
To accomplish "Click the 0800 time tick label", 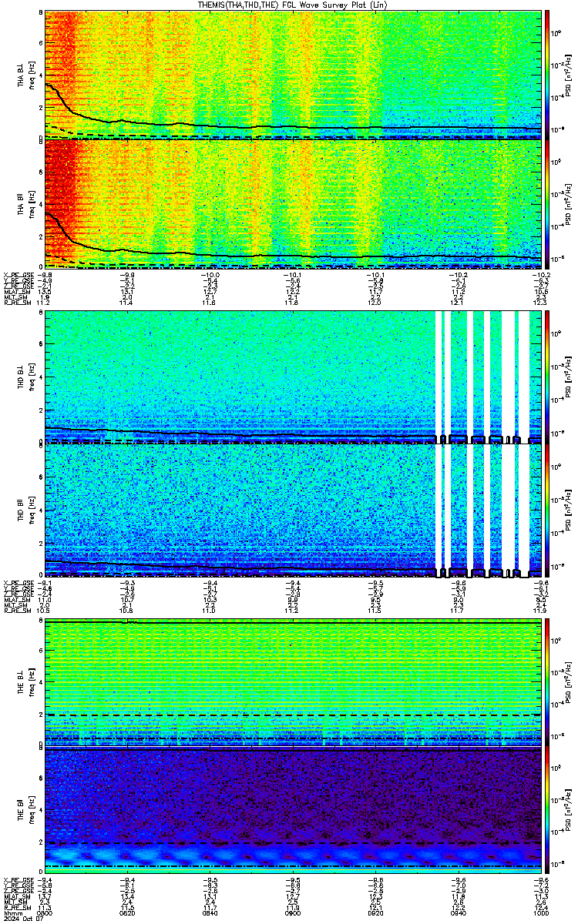I will [x=45, y=913].
